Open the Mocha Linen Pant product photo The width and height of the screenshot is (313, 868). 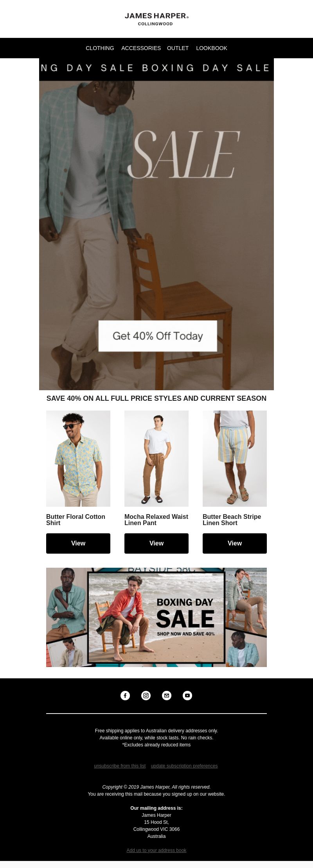tap(156, 459)
